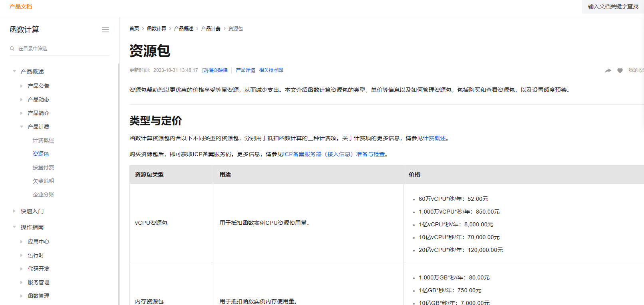Click the sidebar collapse hamburger icon
This screenshot has height=305, width=644.
tap(105, 30)
